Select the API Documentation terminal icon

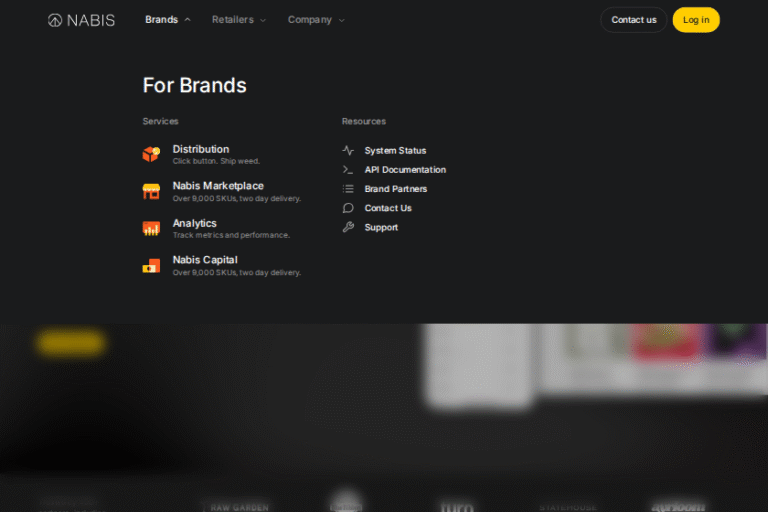pos(348,170)
